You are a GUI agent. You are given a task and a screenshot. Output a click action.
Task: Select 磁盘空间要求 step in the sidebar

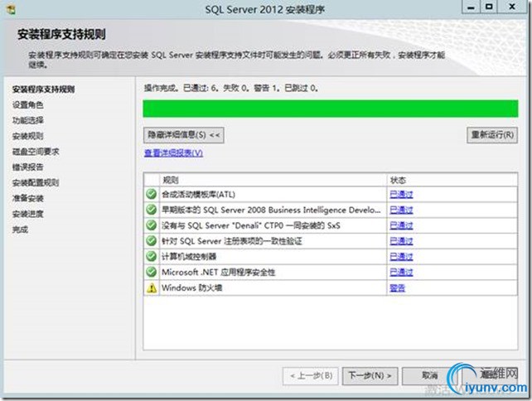point(36,152)
